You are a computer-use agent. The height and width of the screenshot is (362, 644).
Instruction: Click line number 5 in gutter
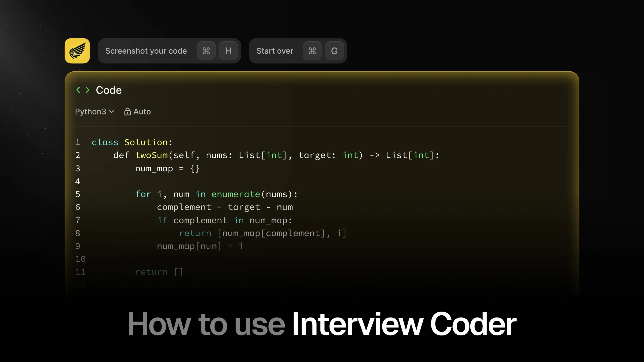tap(78, 194)
